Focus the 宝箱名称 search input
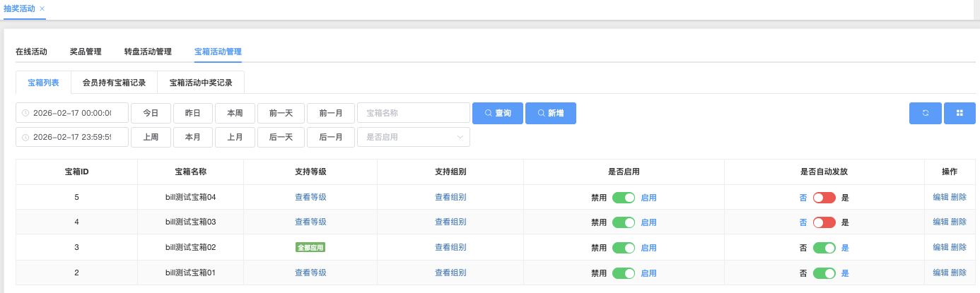The width and height of the screenshot is (980, 293). [x=414, y=113]
